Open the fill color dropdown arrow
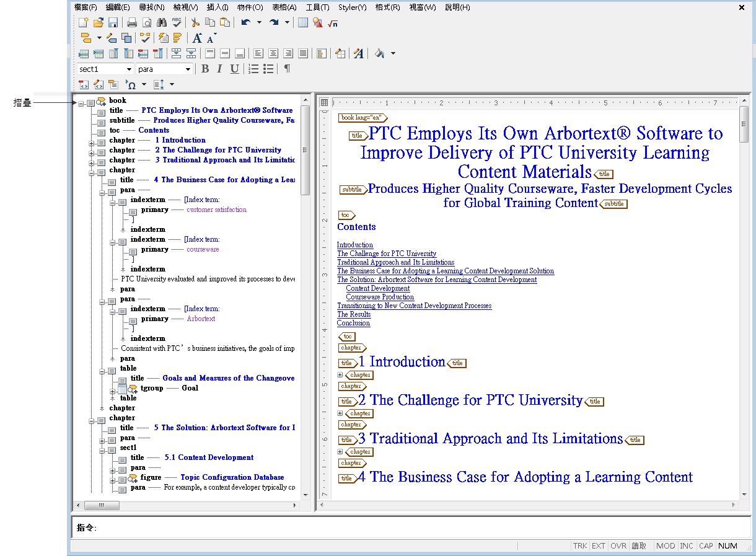This screenshot has width=756, height=556. pyautogui.click(x=393, y=54)
